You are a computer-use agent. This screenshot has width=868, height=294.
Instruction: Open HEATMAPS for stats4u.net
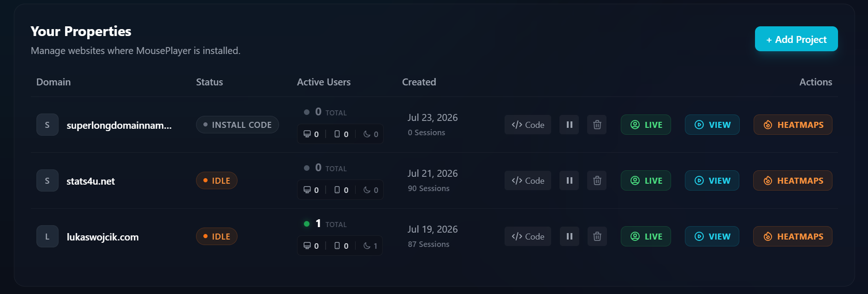[793, 180]
